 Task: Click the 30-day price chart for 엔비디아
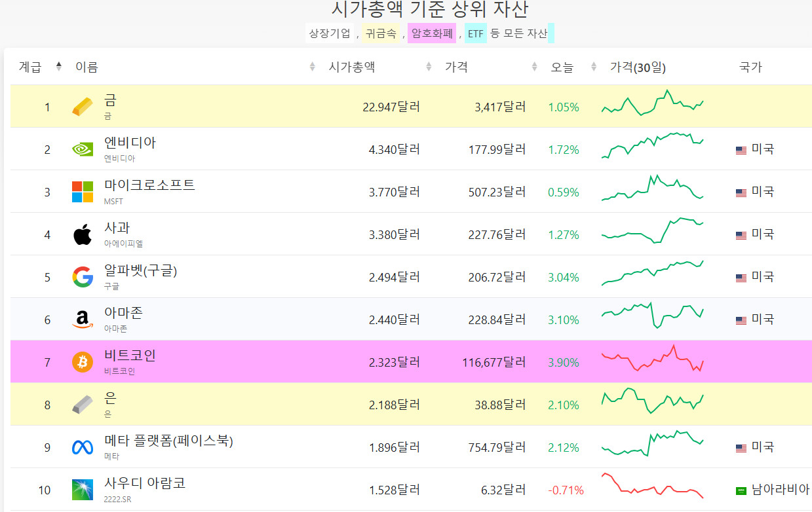click(652, 145)
